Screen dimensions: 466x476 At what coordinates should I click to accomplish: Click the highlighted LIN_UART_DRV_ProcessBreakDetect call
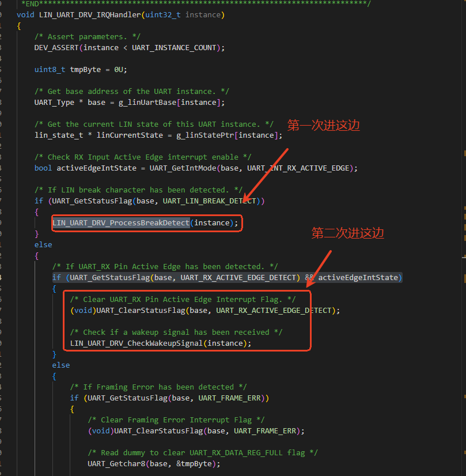click(121, 222)
